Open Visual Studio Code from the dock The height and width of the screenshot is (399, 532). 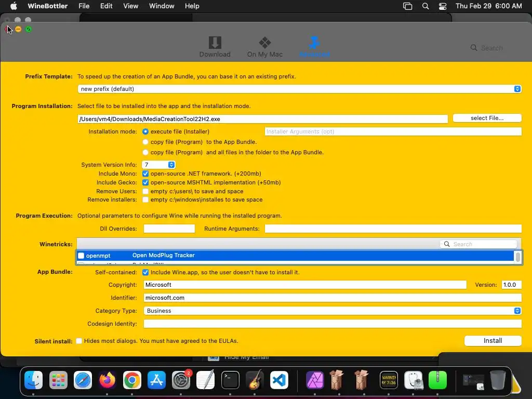tap(279, 380)
